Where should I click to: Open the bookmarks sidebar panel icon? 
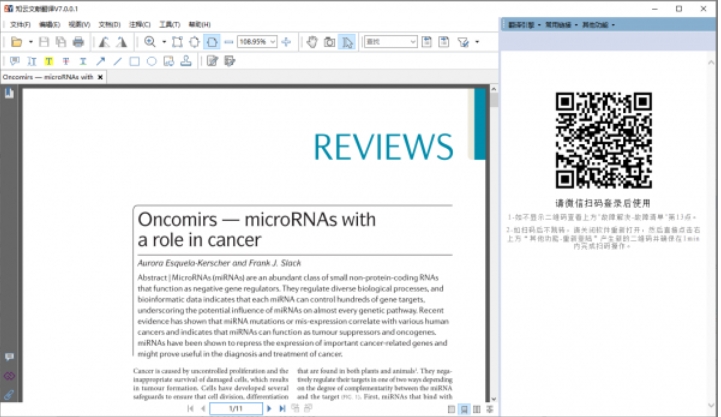pyautogui.click(x=9, y=93)
